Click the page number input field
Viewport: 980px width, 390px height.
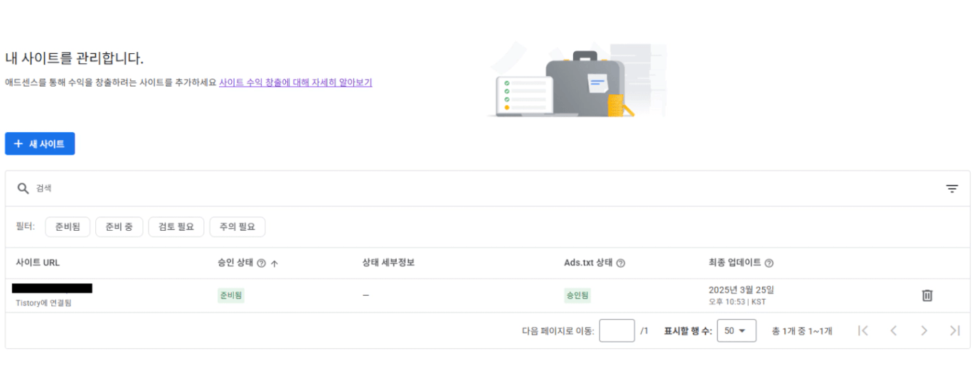click(617, 330)
